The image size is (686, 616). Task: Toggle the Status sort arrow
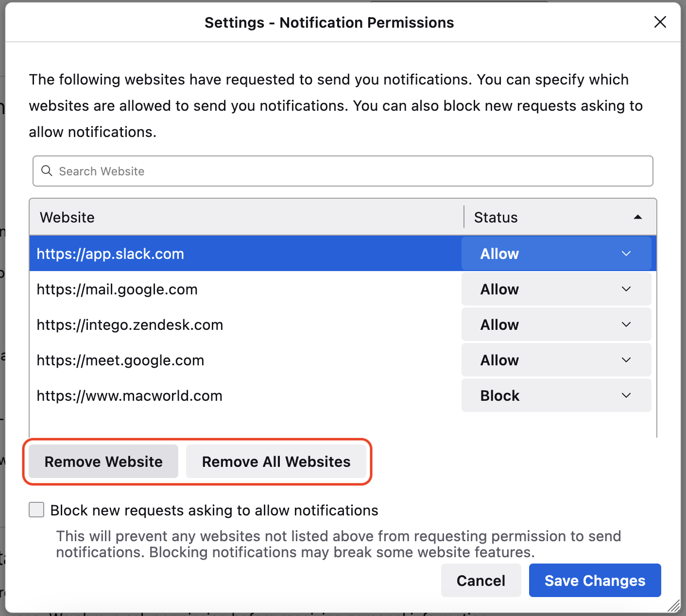(x=638, y=217)
